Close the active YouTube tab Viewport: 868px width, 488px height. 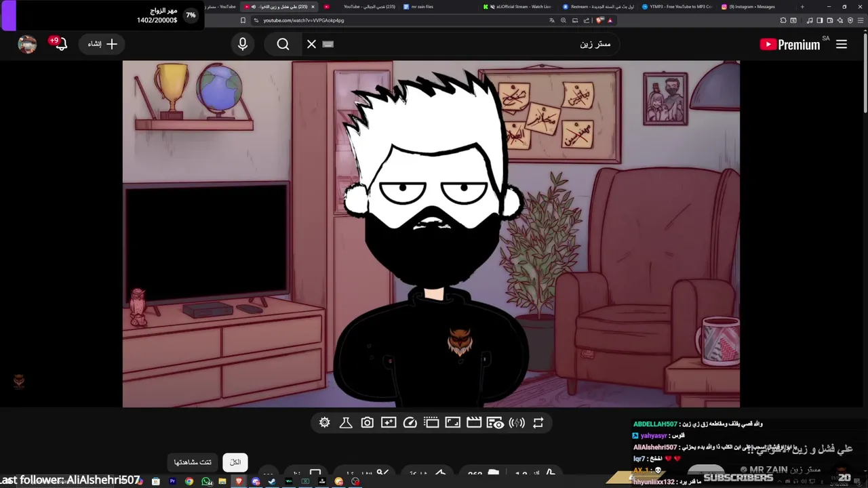tap(313, 7)
